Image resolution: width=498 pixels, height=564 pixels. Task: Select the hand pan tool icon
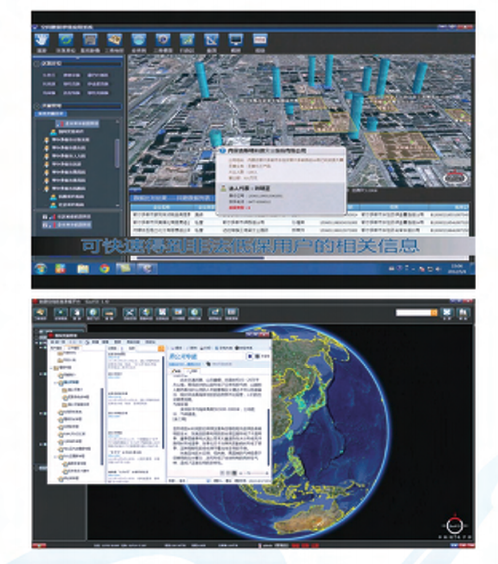[x=42, y=40]
